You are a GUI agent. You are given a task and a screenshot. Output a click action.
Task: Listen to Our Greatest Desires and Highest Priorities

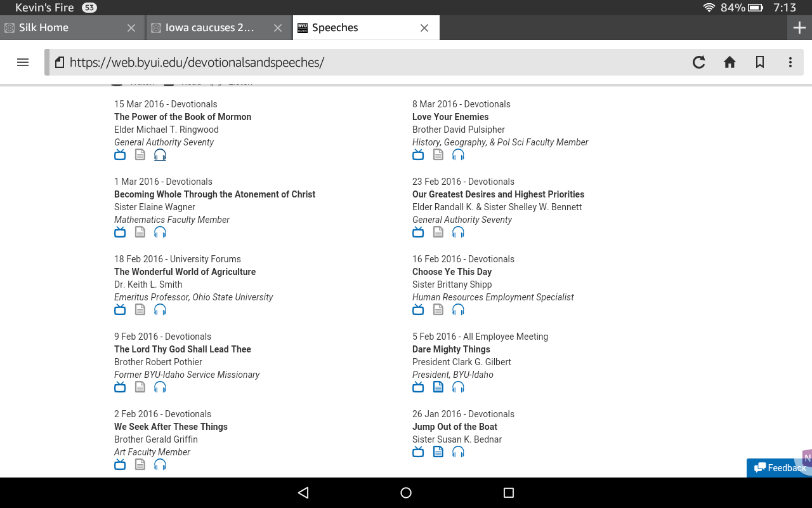click(x=458, y=232)
